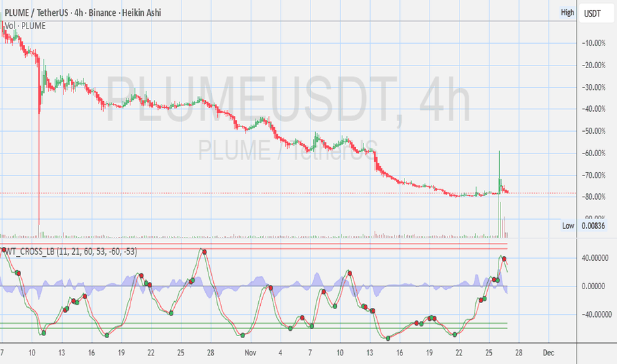Click the Low price label
This screenshot has height=364, width=617.
coord(568,226)
